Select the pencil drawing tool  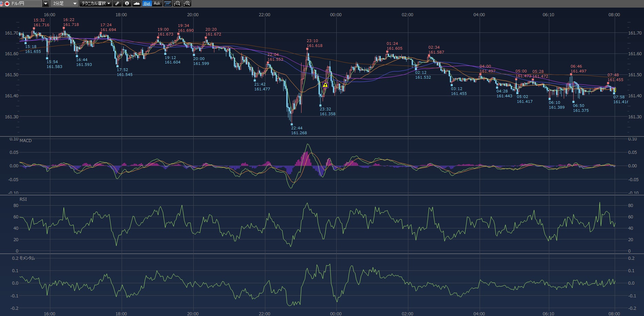(117, 3)
